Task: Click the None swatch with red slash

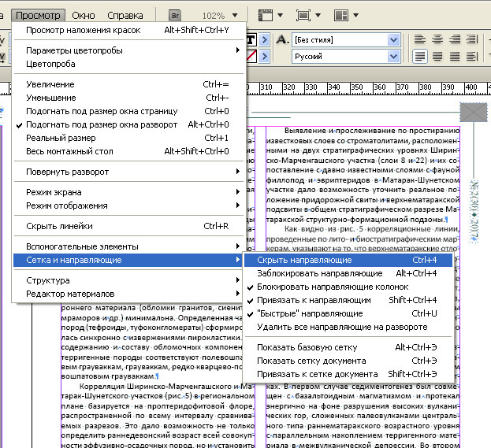Action: [x=251, y=57]
